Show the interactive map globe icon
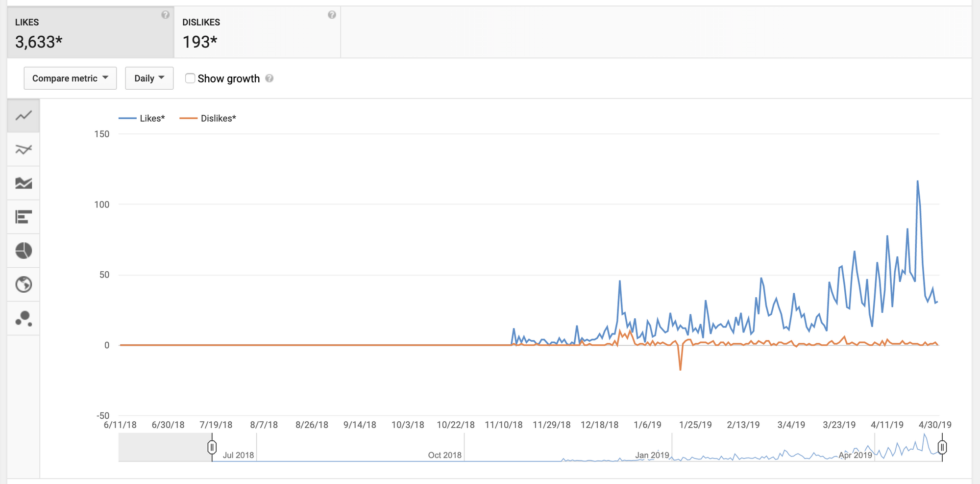Image resolution: width=980 pixels, height=484 pixels. tap(24, 284)
